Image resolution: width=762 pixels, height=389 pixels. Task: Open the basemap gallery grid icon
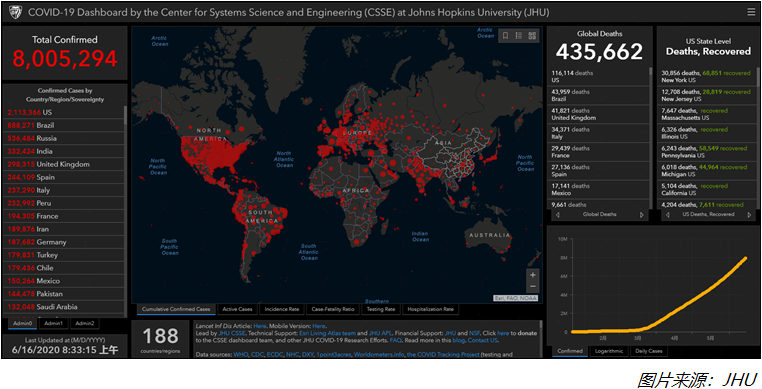532,35
